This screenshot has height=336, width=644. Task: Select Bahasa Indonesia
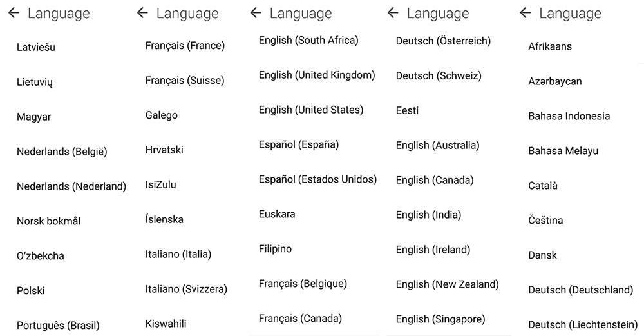(569, 116)
